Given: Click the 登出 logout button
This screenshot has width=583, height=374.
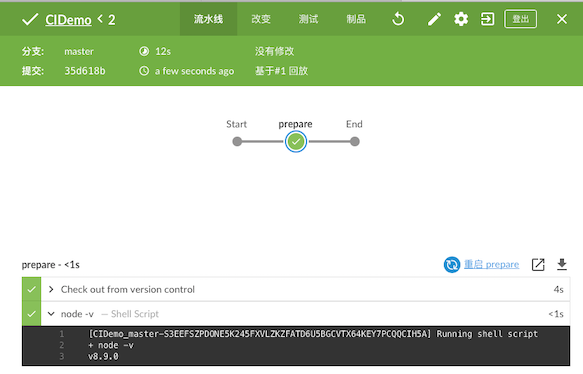Looking at the screenshot, I should click(521, 19).
